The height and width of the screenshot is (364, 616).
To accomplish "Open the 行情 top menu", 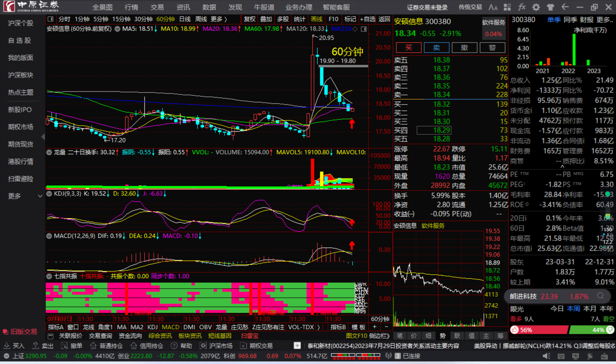I will (x=131, y=7).
